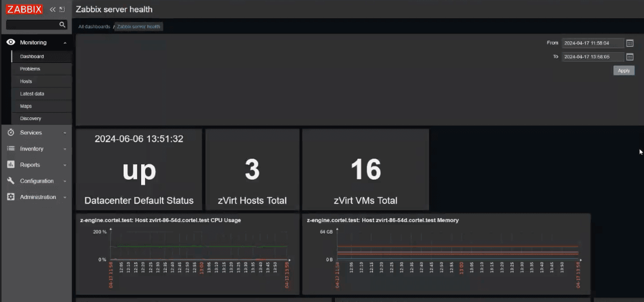
Task: Collapse the sidebar with double-arrow icon
Action: click(53, 9)
